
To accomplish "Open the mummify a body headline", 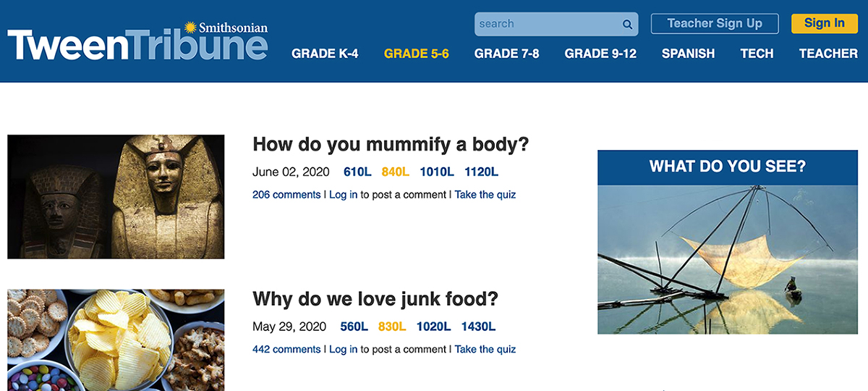I will [391, 145].
